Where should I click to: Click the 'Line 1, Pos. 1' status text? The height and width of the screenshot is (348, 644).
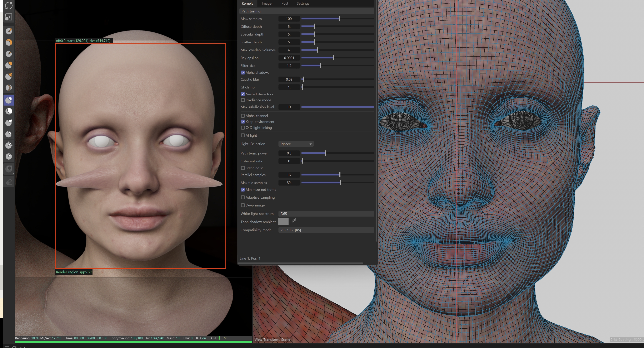(250, 258)
